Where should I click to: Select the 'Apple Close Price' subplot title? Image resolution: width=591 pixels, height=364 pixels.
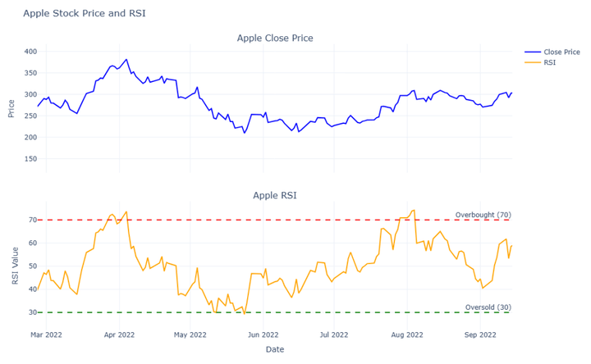275,38
